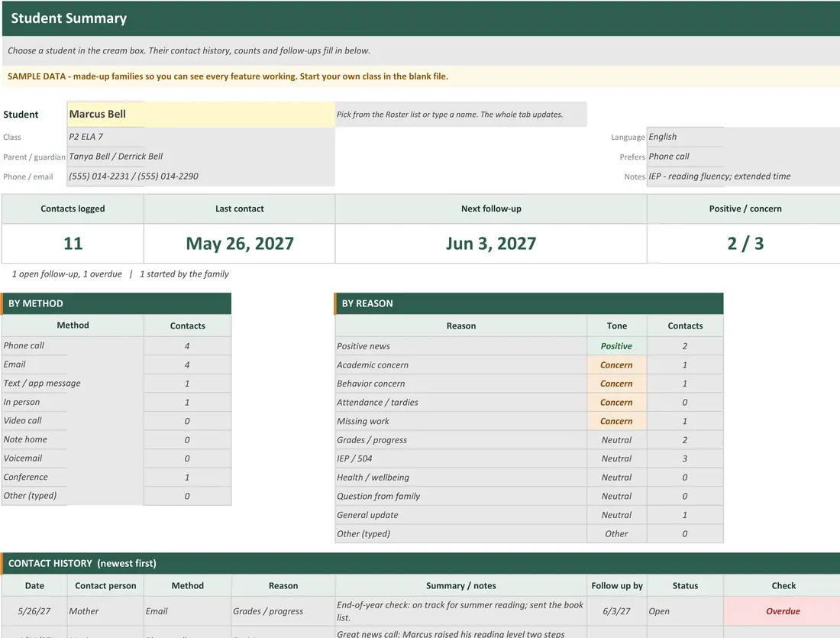Select the 'IEP / 504' reason cell
The image size is (840, 638).
click(460, 459)
